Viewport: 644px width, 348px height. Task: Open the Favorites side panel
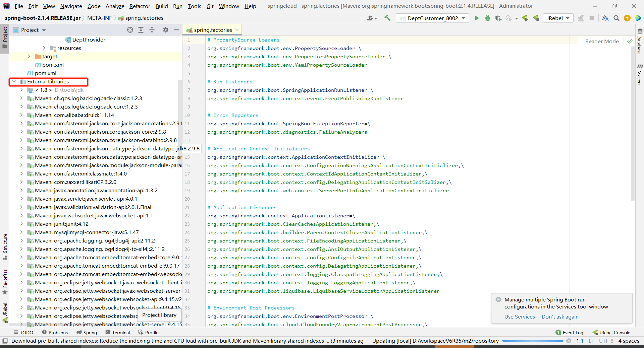[5, 282]
